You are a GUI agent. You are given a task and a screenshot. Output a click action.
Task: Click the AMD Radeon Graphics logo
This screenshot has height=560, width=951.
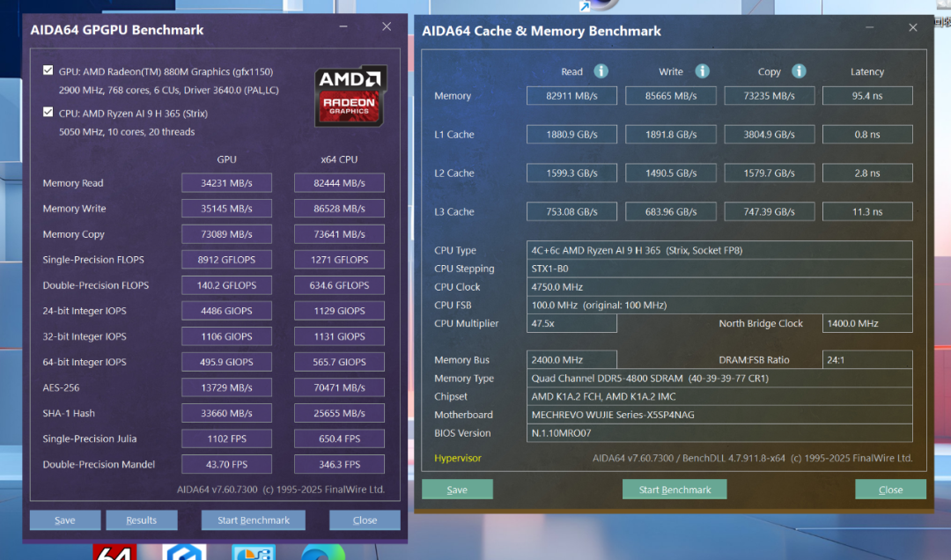(350, 97)
